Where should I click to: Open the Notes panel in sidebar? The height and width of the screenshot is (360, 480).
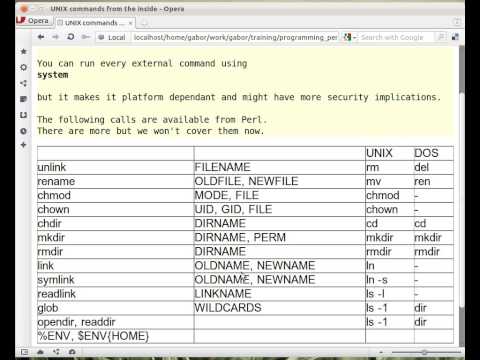pos(24,99)
